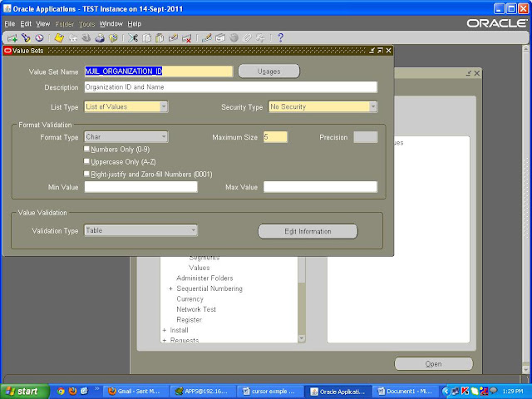Launch Chrome from the quick launch bar
Viewport: 532px width, 399px height.
pos(61,392)
